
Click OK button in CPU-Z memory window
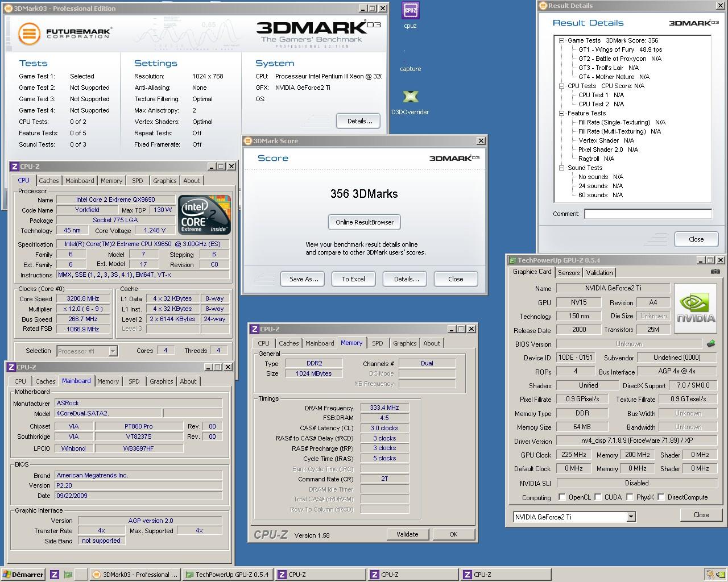[x=453, y=534]
